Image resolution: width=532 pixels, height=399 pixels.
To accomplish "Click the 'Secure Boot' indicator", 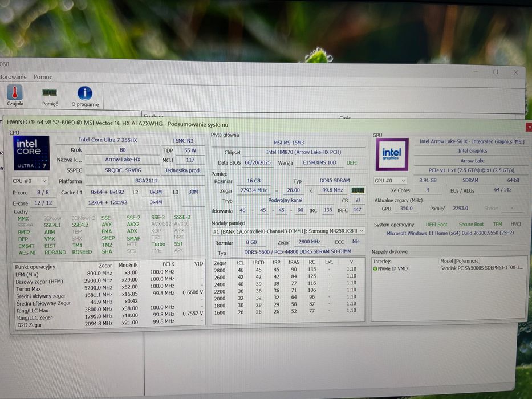I will click(x=471, y=224).
